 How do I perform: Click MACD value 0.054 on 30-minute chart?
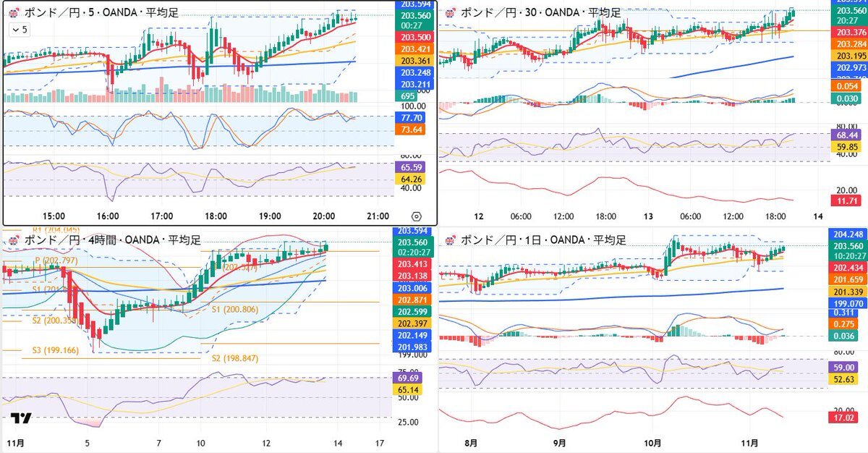(x=846, y=86)
